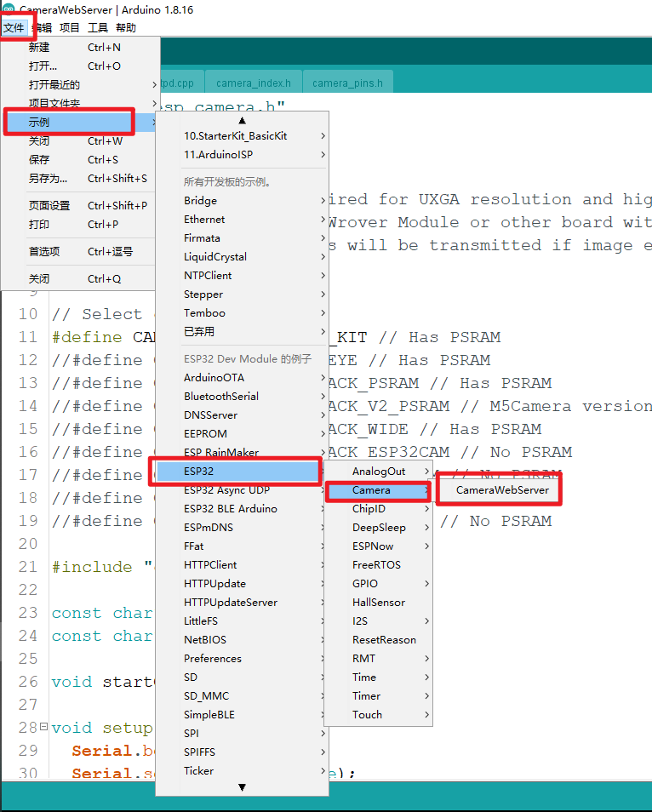Open the ESPNow submenu

coord(378,546)
